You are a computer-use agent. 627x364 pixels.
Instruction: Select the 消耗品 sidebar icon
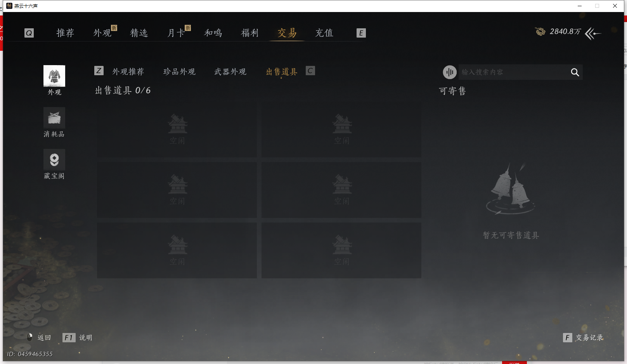pos(54,118)
